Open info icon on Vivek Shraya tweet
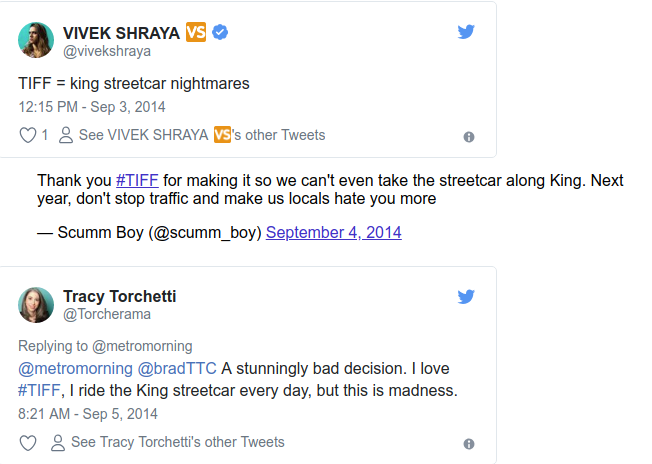Screen dimensions: 652x464 pyautogui.click(x=469, y=137)
